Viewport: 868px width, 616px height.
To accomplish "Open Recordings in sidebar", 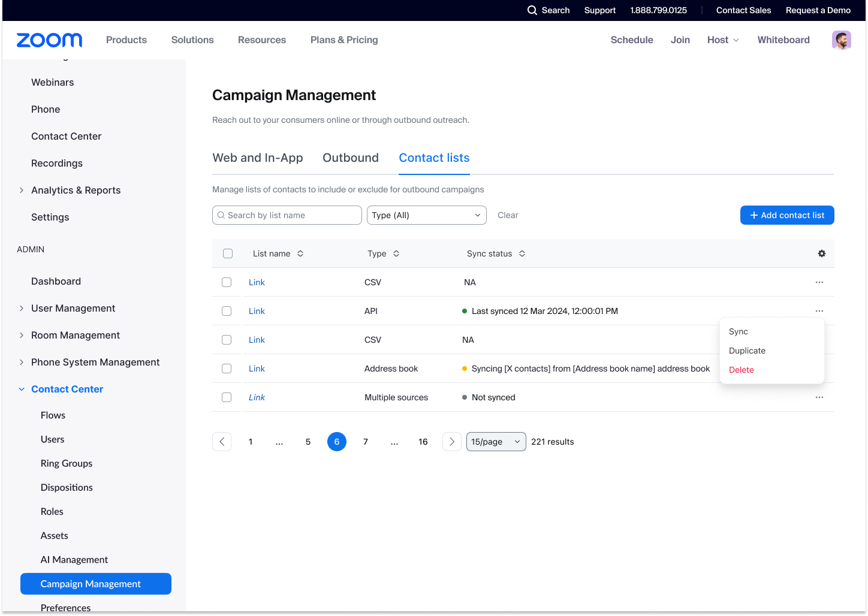I will tap(57, 163).
